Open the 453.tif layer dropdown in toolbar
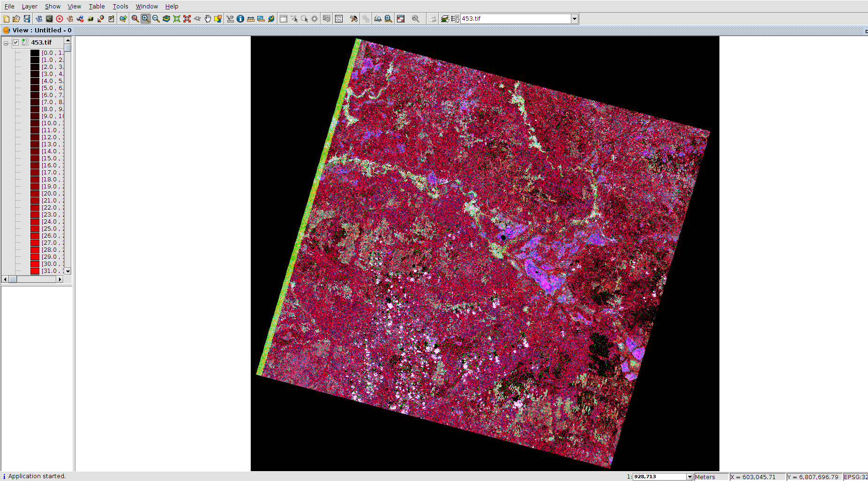Screen dimensions: 868x481 575,19
